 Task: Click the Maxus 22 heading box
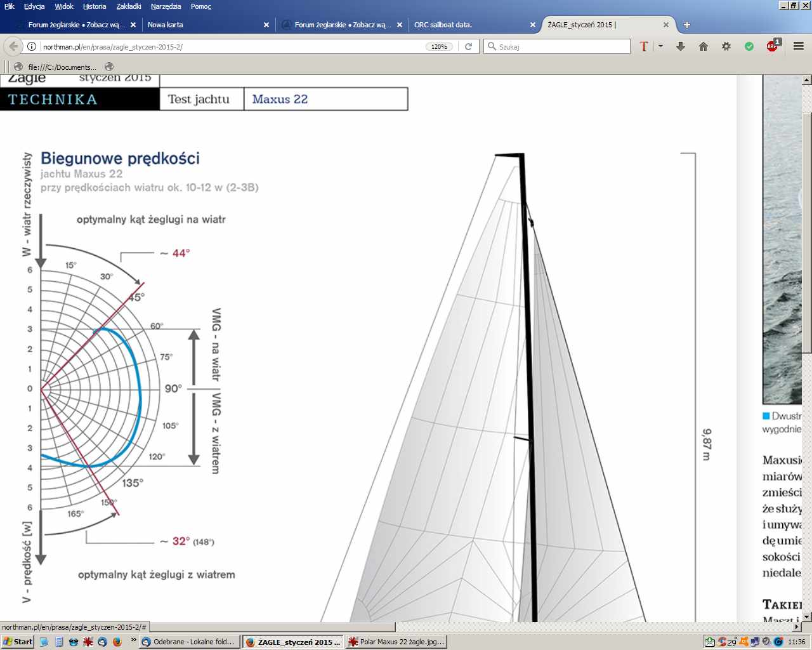[x=326, y=99]
